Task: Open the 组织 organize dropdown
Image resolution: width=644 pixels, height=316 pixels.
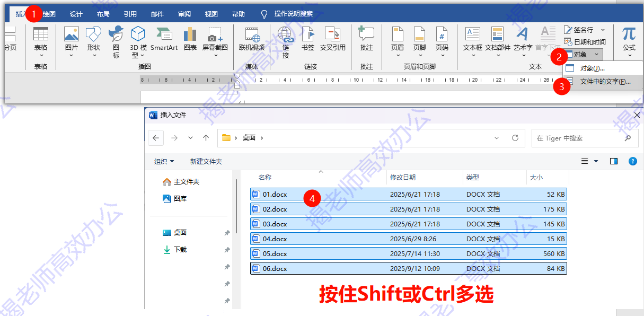Action: tap(164, 161)
